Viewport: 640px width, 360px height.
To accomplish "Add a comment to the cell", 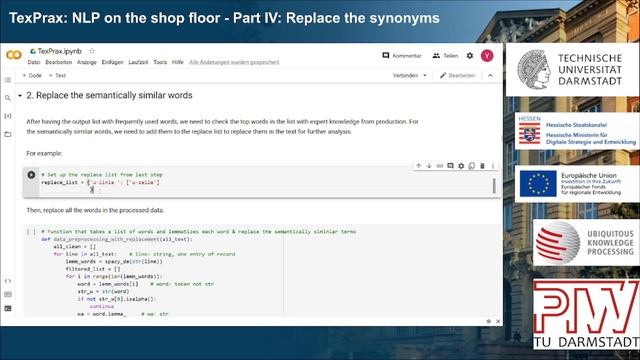I will pos(450,166).
